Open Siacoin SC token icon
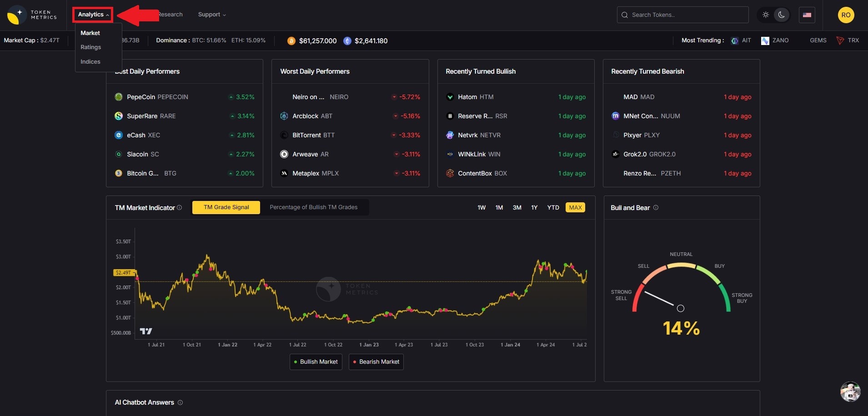The image size is (868, 416). pyautogui.click(x=119, y=154)
